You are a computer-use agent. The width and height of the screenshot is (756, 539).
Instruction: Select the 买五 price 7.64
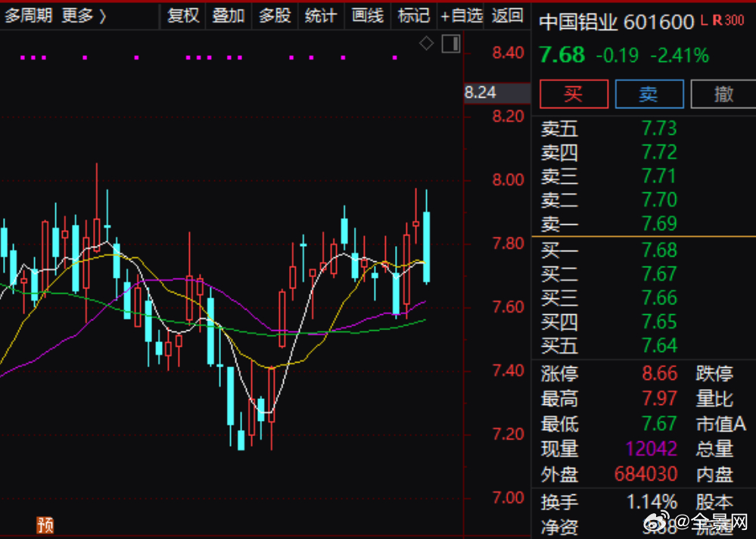659,346
